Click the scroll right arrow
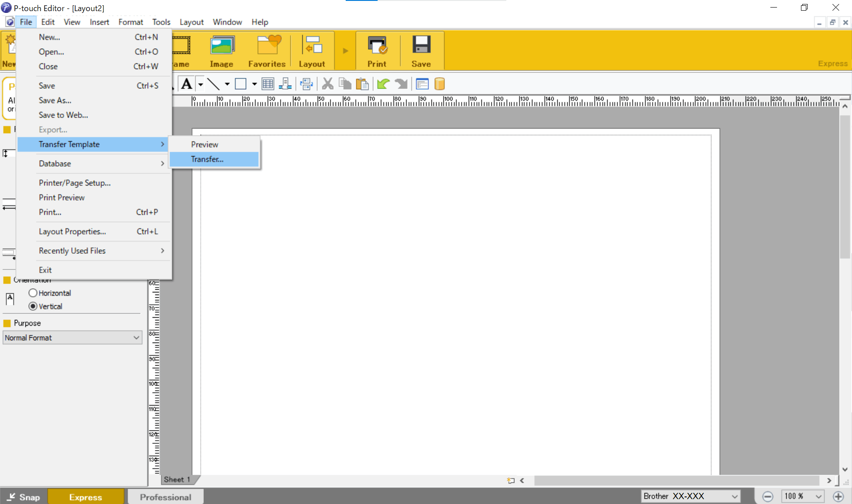This screenshot has width=852, height=504. click(x=829, y=480)
